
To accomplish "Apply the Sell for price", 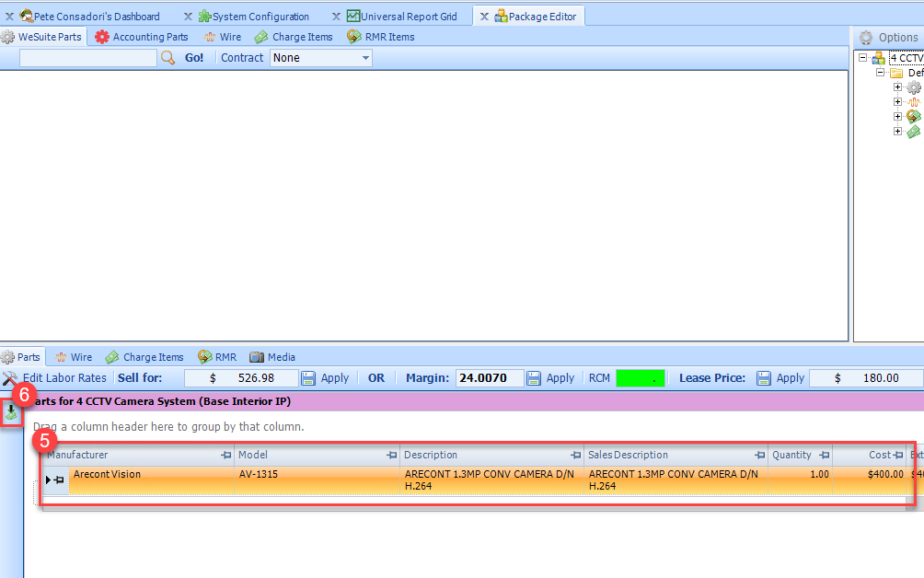I will 325,378.
